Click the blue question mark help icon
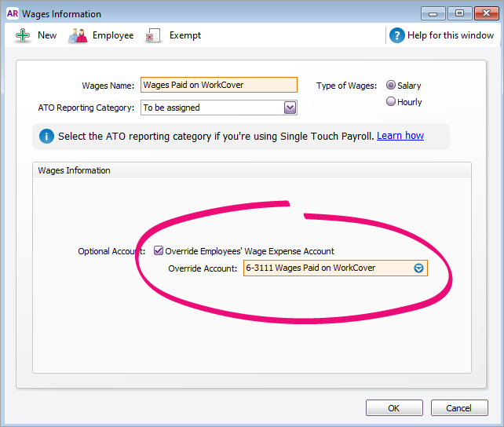The width and height of the screenshot is (504, 427). point(397,35)
